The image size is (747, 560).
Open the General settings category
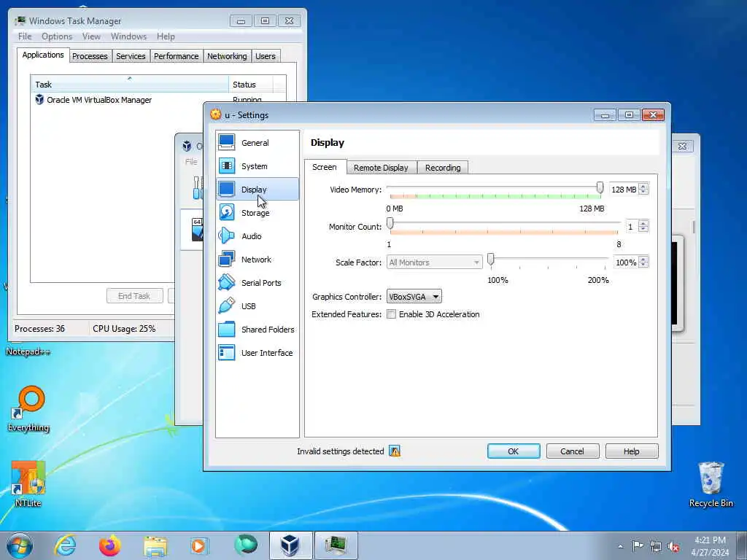(258, 142)
